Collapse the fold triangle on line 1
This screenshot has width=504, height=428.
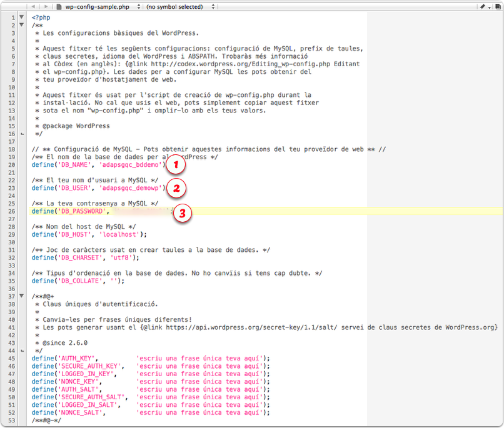pyautogui.click(x=21, y=17)
